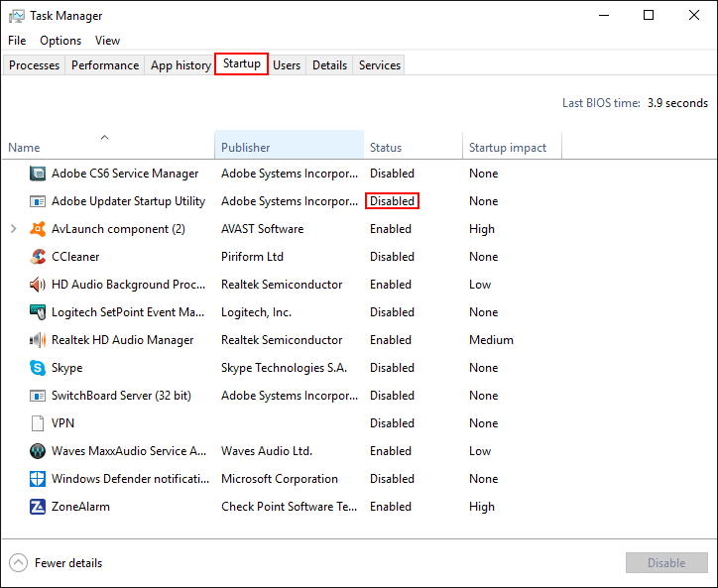718x588 pixels.
Task: Sort by the Name column header
Action: (x=108, y=145)
